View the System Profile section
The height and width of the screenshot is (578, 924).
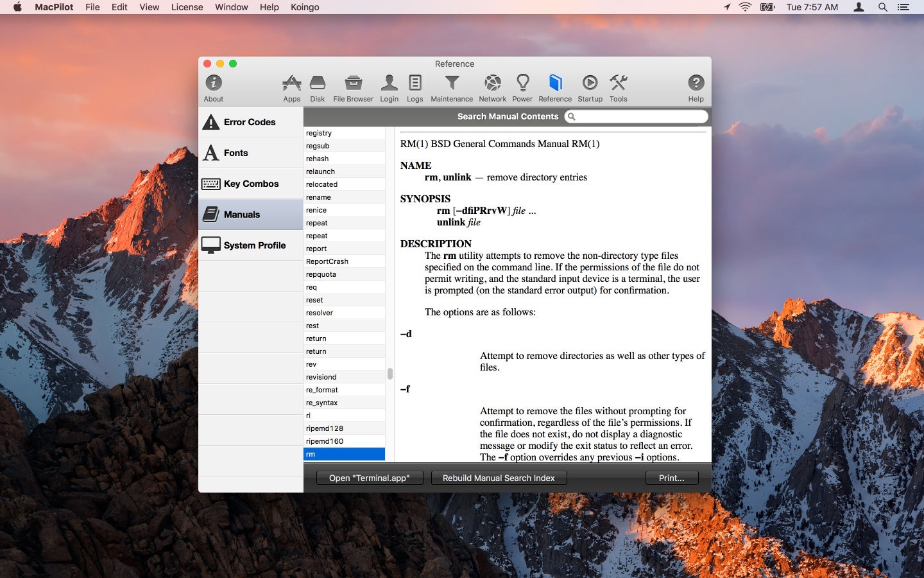pos(250,245)
